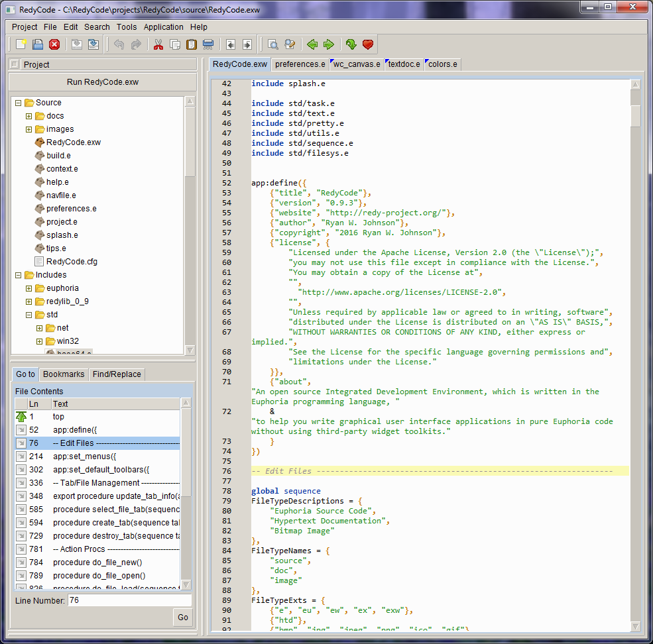Viewport: 653px width, 644px height.
Task: Open the Bookmarks tab
Action: click(64, 374)
